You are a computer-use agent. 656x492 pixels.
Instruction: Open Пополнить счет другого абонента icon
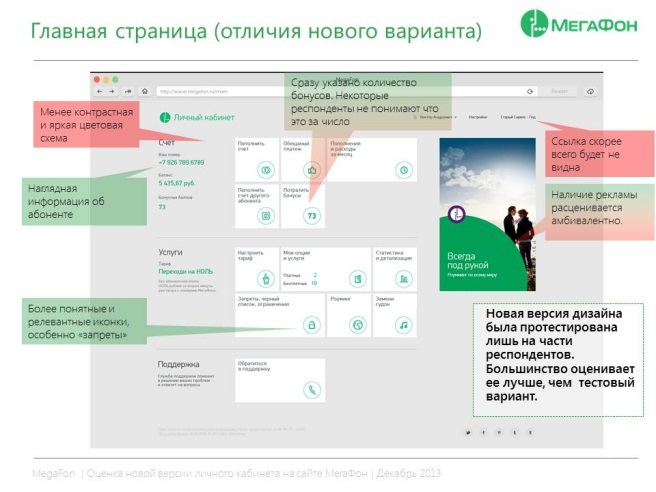(266, 216)
